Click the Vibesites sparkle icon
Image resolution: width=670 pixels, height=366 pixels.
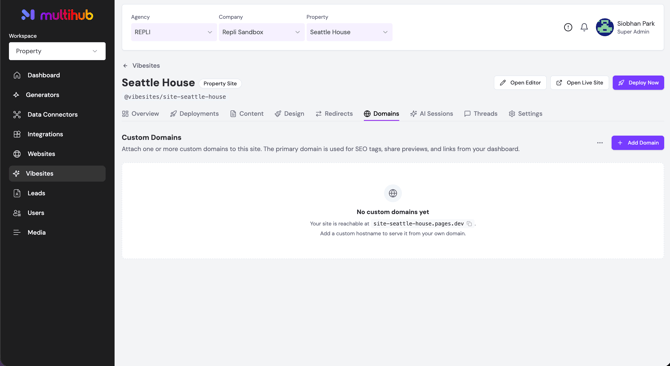pyautogui.click(x=16, y=173)
